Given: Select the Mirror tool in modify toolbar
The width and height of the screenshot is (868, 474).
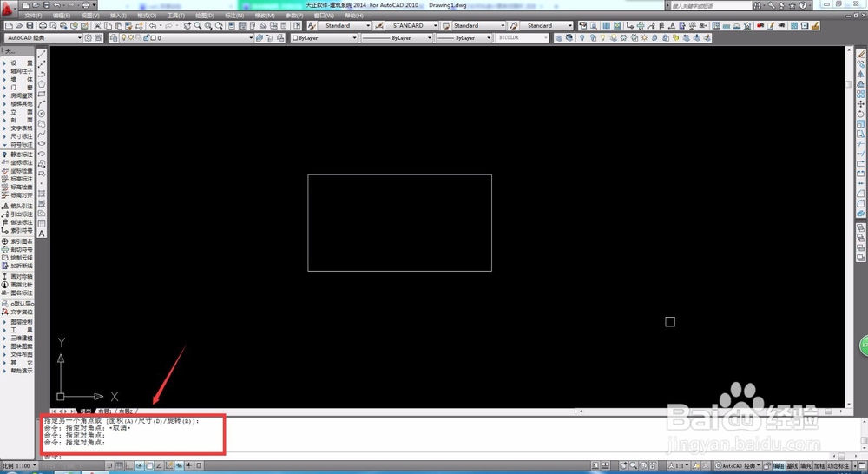Looking at the screenshot, I should click(861, 74).
